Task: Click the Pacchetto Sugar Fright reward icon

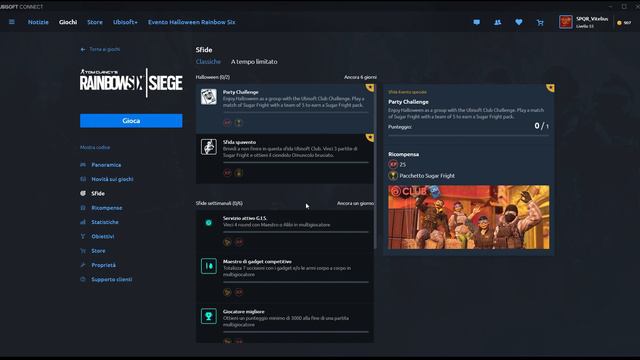Action: coord(393,176)
